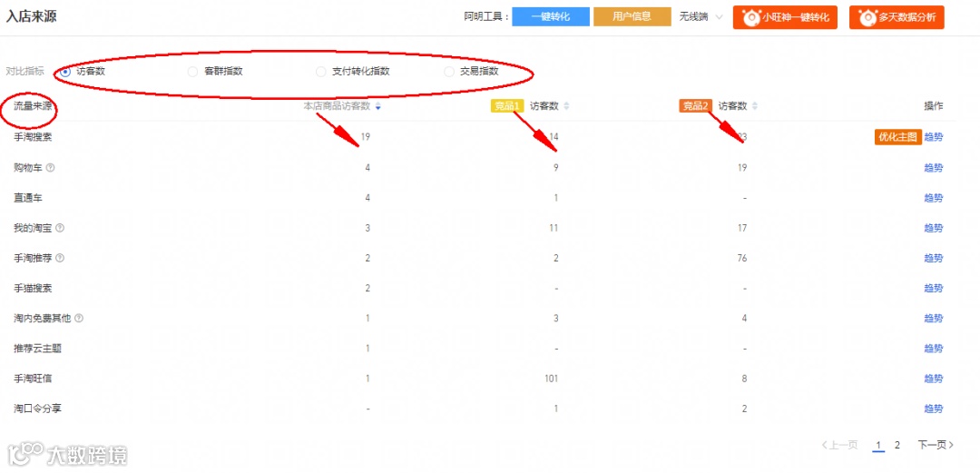Open 趋势 for 购物车 row

pyautogui.click(x=933, y=168)
